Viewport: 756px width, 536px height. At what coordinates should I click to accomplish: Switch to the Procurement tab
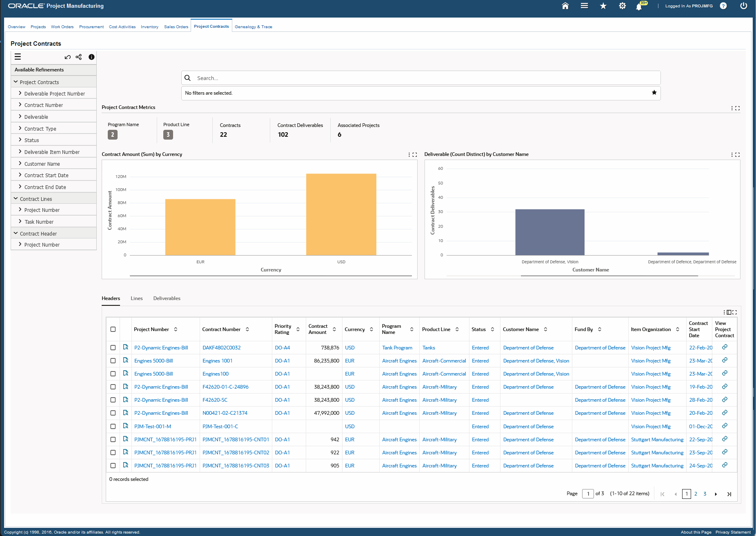point(91,27)
